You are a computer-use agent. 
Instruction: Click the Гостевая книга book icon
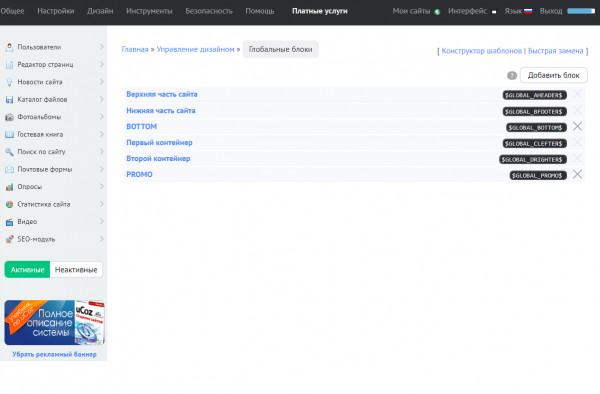pos(10,135)
